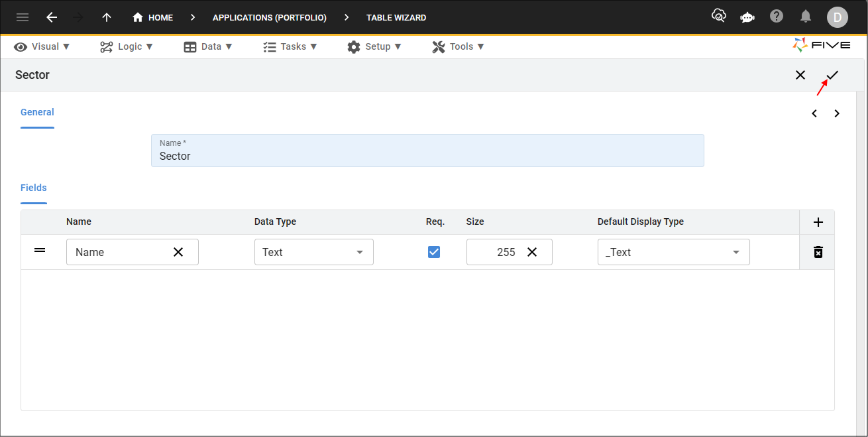
Task: Click the Sector form title
Action: 32,75
